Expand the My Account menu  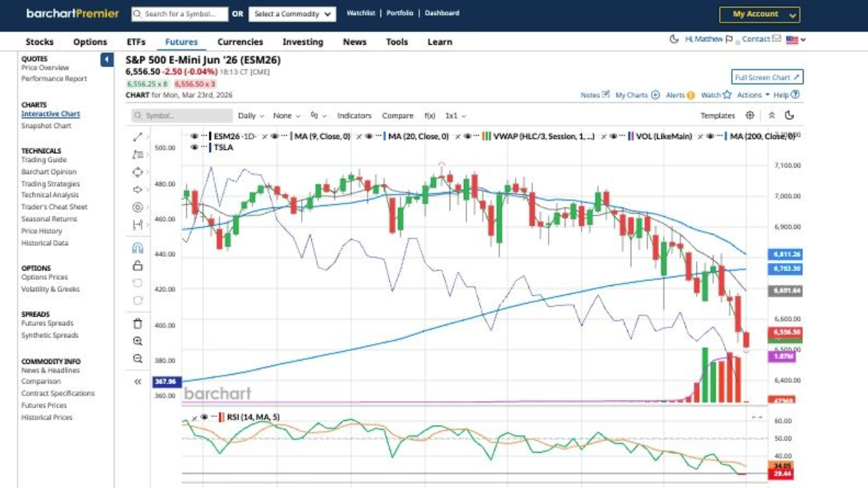pyautogui.click(x=759, y=14)
